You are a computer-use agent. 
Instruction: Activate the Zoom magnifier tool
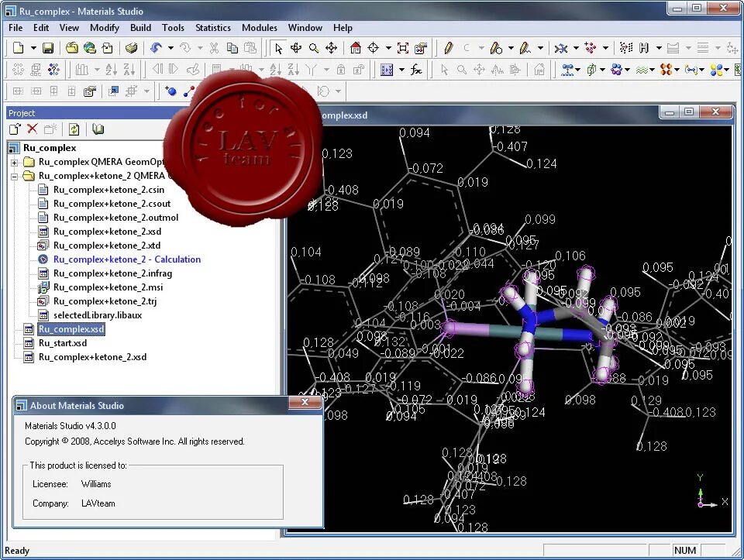tap(313, 48)
